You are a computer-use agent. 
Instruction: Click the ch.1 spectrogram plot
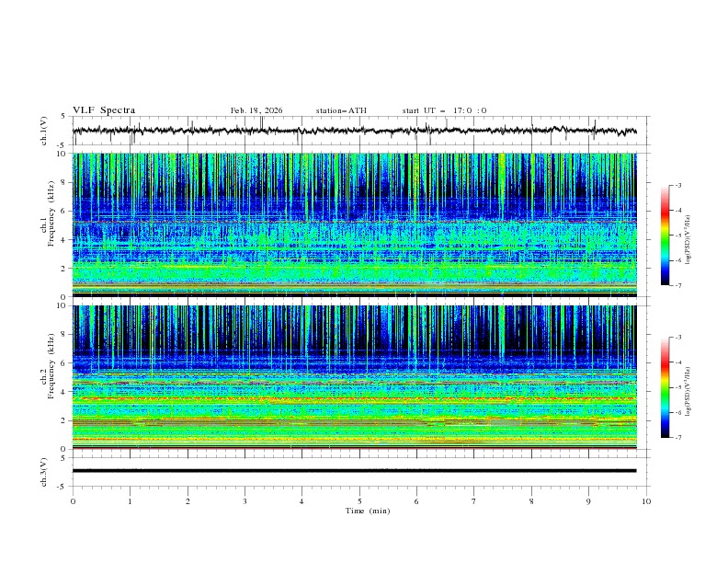[x=355, y=224]
